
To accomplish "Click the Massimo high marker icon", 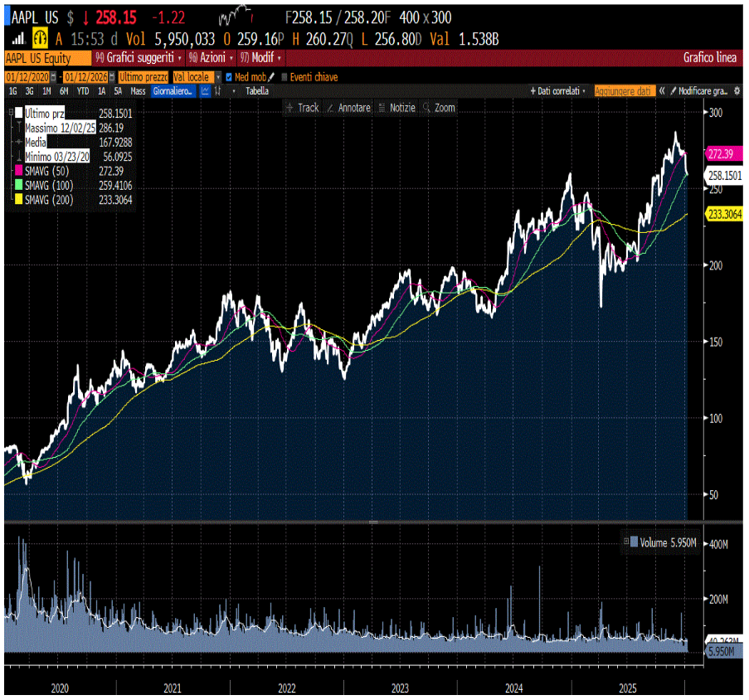I will (19, 128).
